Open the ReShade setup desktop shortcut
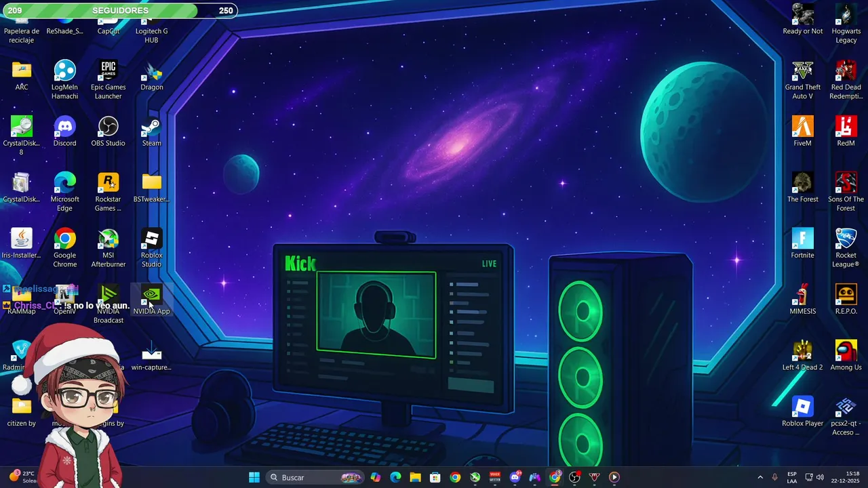This screenshot has width=868, height=488. pyautogui.click(x=64, y=27)
